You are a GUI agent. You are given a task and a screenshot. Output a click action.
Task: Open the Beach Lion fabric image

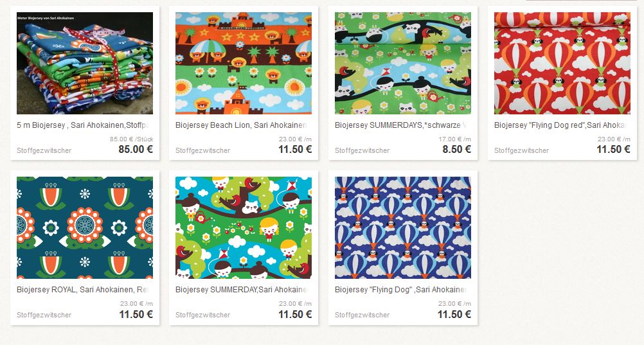tap(244, 63)
